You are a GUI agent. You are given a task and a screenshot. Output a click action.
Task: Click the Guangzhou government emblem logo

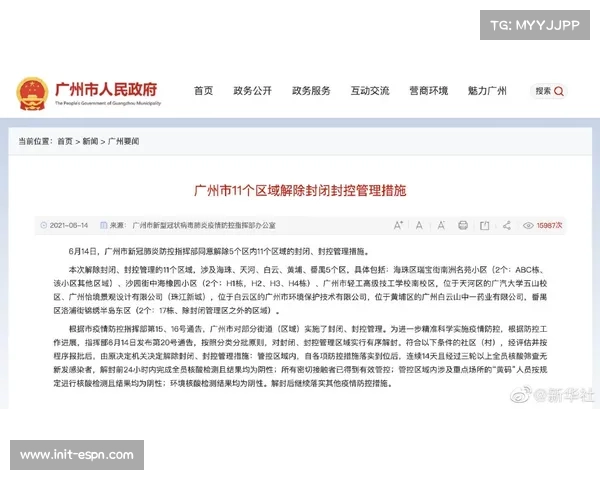(x=32, y=93)
